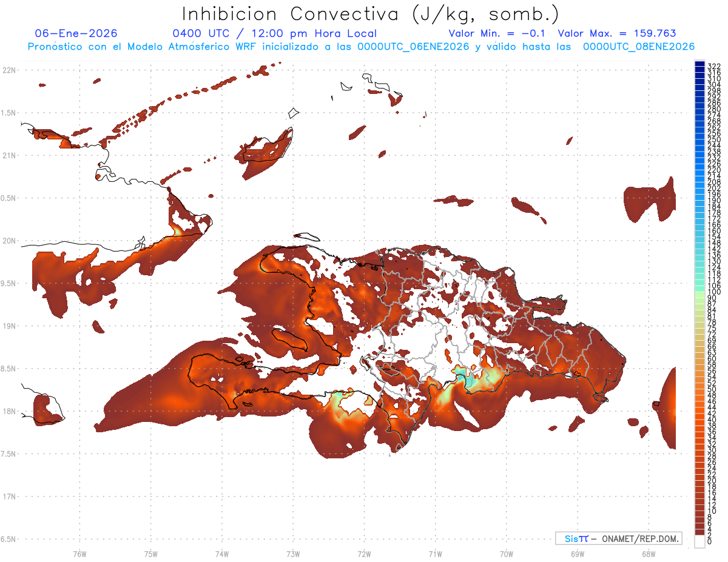Pick the white swatch at the colorbar bottom
This screenshot has height=562, width=728.
[699, 542]
